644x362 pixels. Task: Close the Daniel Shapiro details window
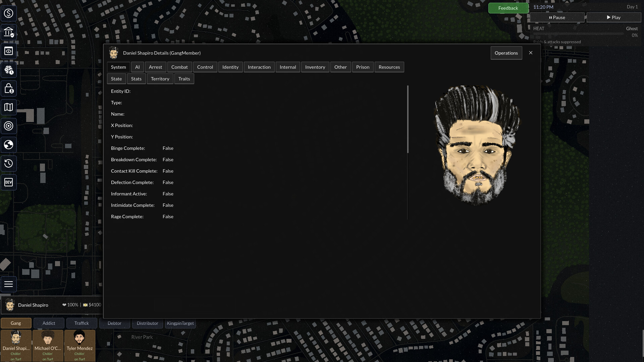(x=531, y=53)
